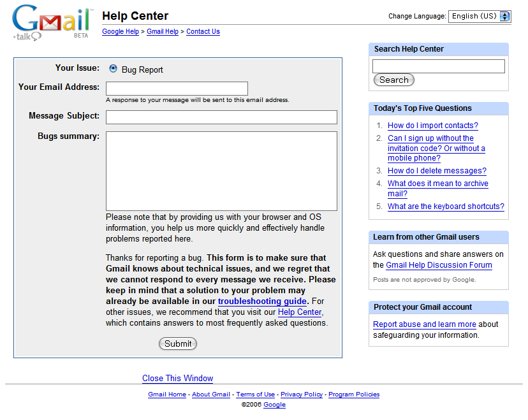Go to the Gmail Help breadcrumb

pyautogui.click(x=163, y=31)
